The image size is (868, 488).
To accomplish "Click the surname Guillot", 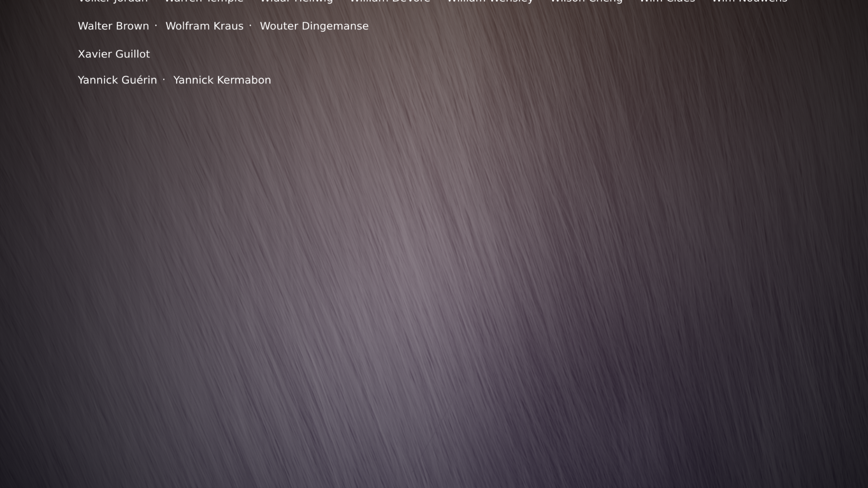I will pyautogui.click(x=132, y=54).
